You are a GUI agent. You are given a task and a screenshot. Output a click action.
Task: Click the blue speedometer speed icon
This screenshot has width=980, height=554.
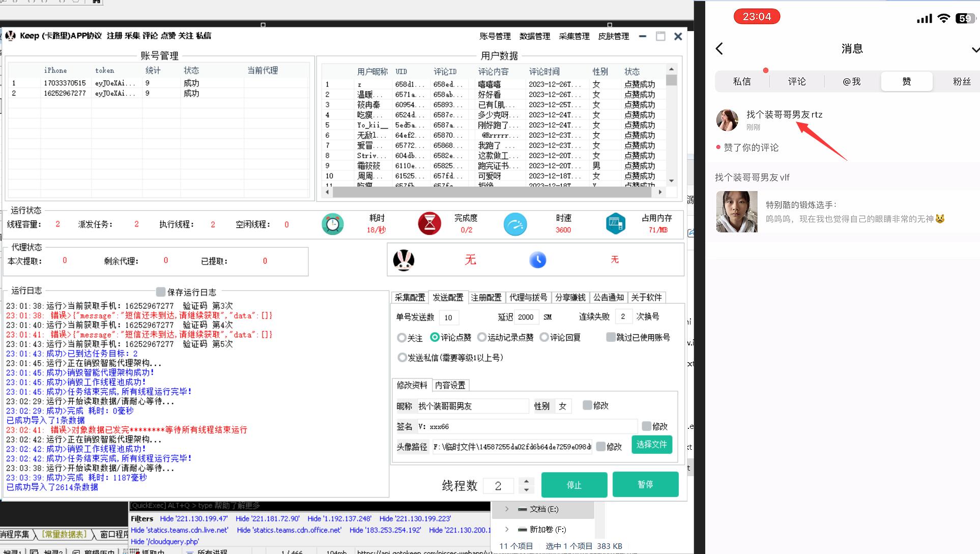click(515, 224)
